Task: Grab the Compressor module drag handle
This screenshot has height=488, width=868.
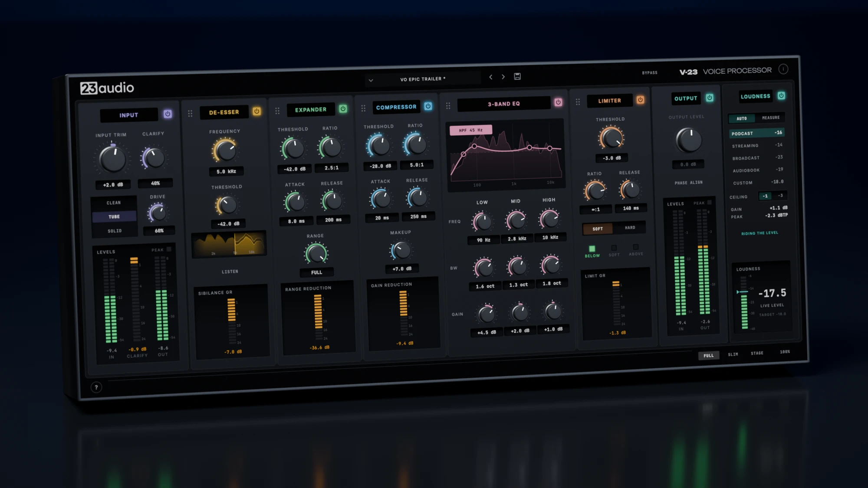Action: tap(363, 108)
